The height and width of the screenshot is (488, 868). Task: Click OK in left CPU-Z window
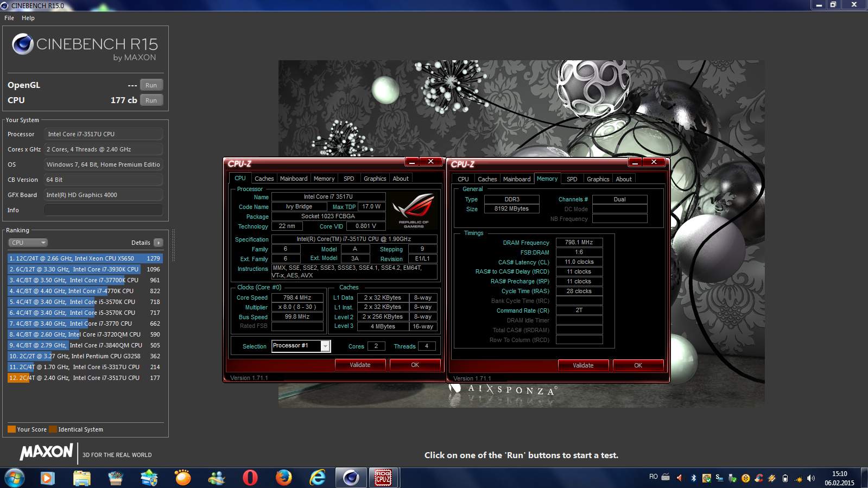coord(415,365)
